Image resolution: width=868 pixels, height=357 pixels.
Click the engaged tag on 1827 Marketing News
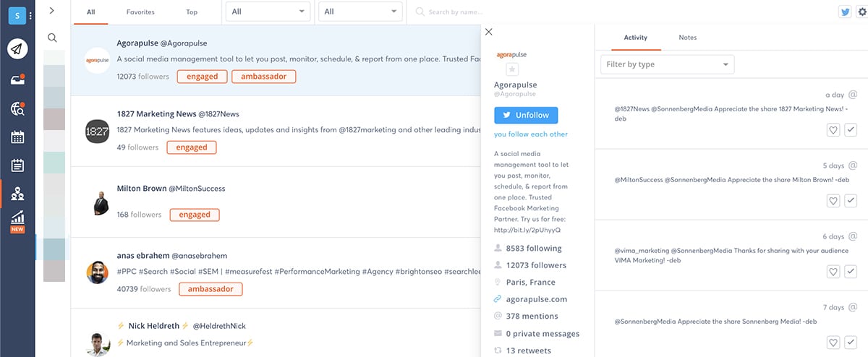pyautogui.click(x=191, y=147)
